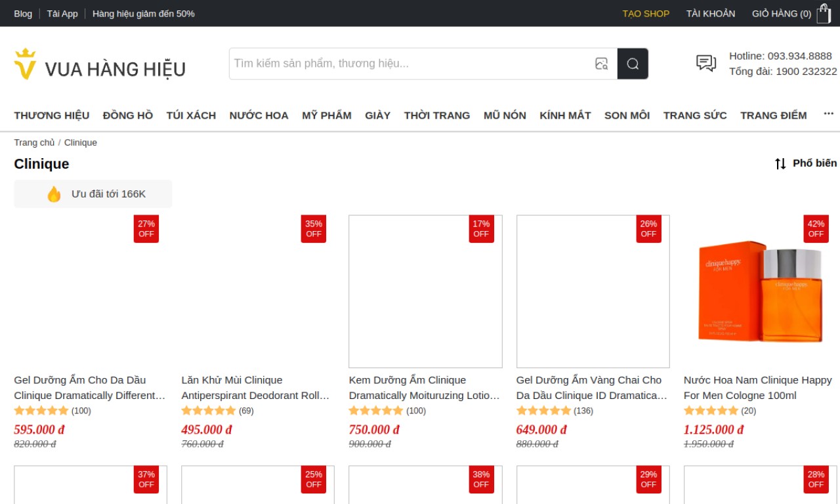Open Kem Dưỡng Ẩm Clinique product title
Viewport: 840px width, 504px height.
tap(425, 388)
